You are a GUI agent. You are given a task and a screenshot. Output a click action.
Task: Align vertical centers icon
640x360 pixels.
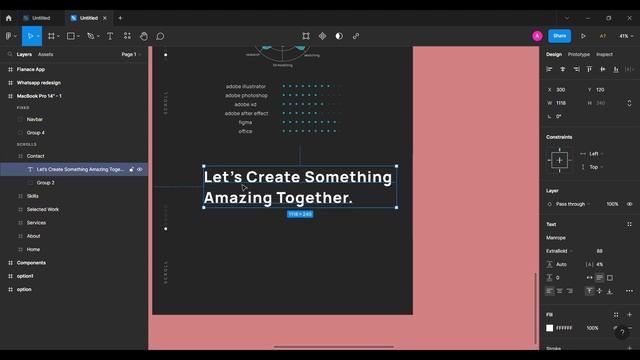pos(602,69)
